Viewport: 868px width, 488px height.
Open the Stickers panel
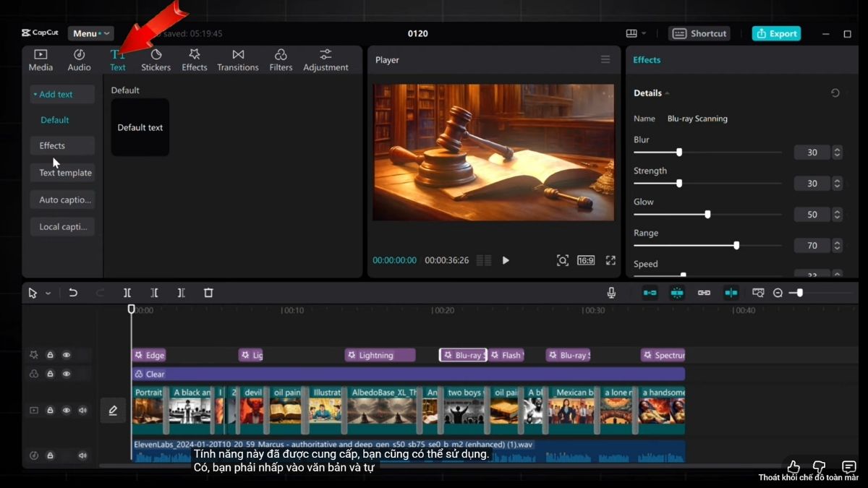156,59
